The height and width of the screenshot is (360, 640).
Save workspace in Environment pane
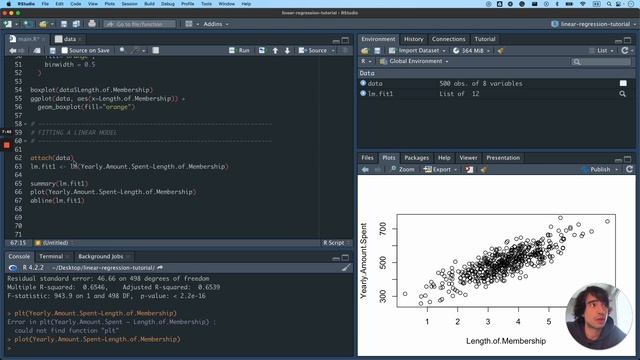pos(377,51)
